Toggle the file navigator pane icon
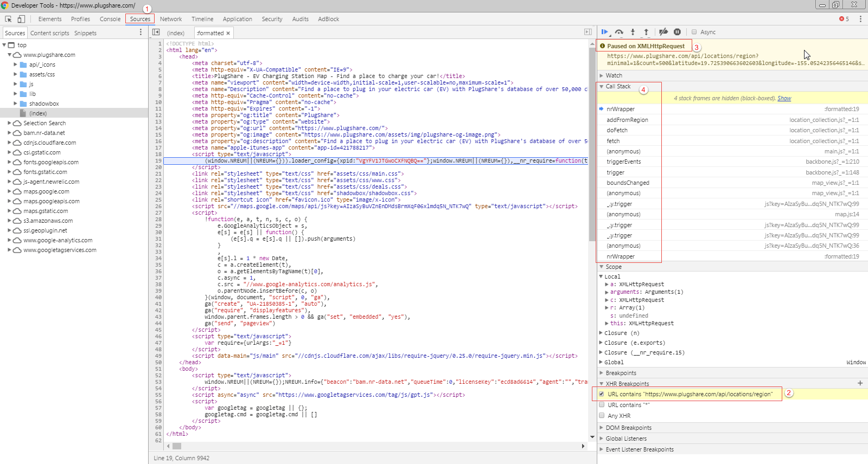Image resolution: width=868 pixels, height=464 pixels. click(156, 33)
